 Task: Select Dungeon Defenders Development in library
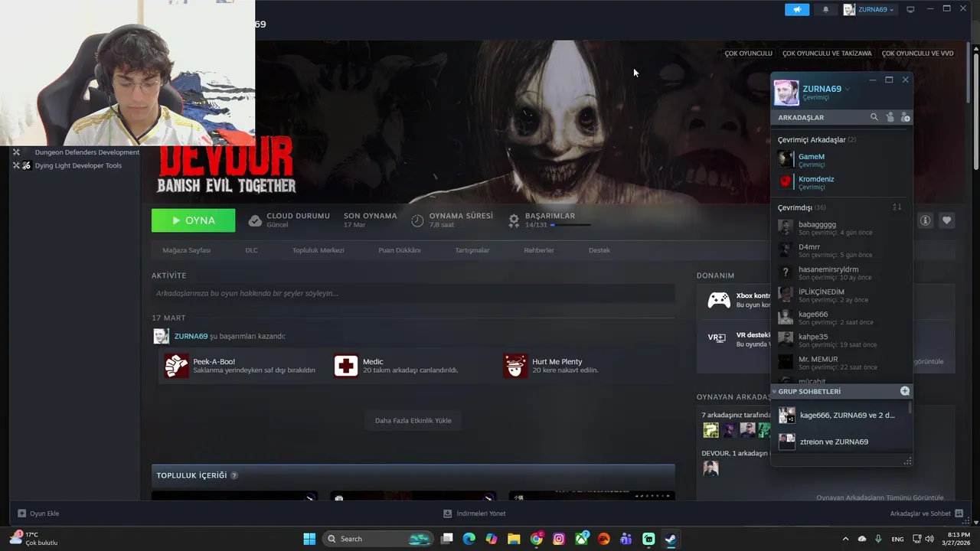click(x=87, y=152)
